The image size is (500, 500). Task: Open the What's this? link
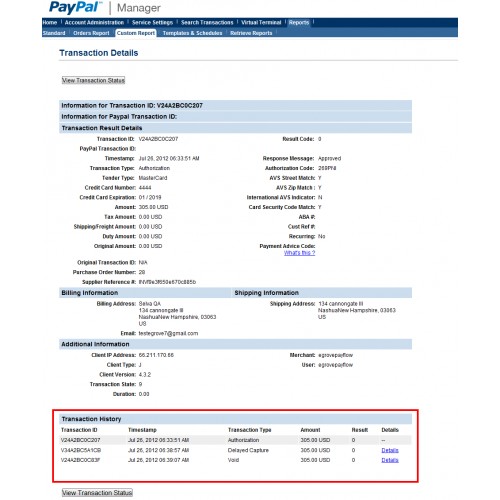click(x=299, y=253)
